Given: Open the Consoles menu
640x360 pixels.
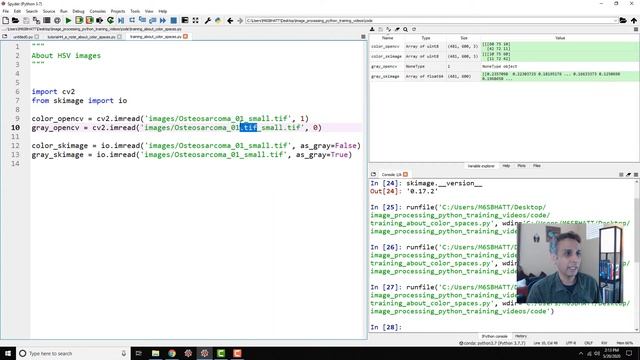Looking at the screenshot, I should pos(98,11).
